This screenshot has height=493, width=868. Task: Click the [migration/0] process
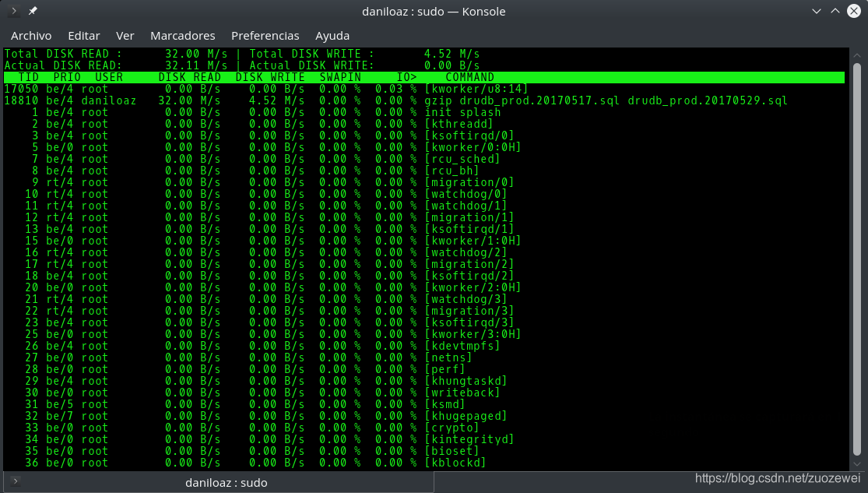point(469,182)
